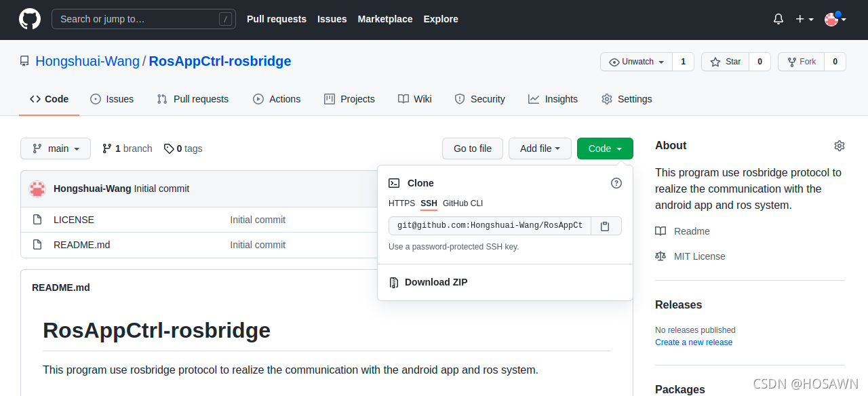The height and width of the screenshot is (396, 868).
Task: Click the file icon beside LICENSE
Action: pyautogui.click(x=37, y=220)
